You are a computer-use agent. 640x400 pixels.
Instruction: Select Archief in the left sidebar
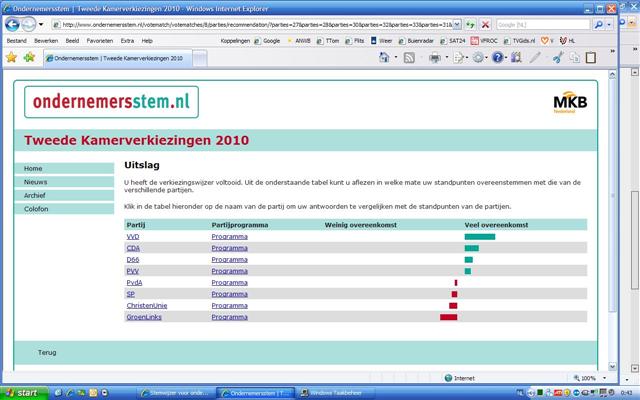click(x=35, y=195)
